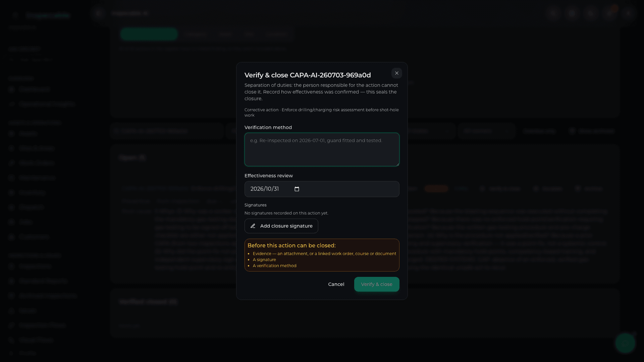
Task: Click 'No signatures recorded on this action yet.'
Action: click(286, 213)
